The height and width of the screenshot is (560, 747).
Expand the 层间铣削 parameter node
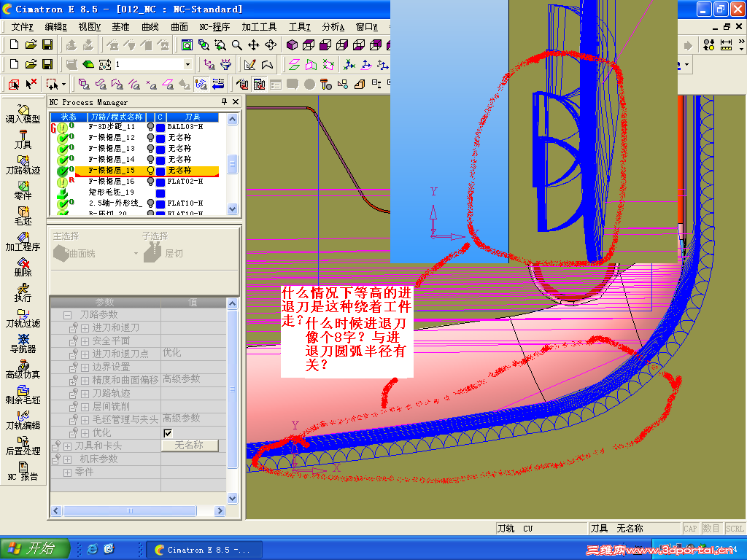pos(85,407)
